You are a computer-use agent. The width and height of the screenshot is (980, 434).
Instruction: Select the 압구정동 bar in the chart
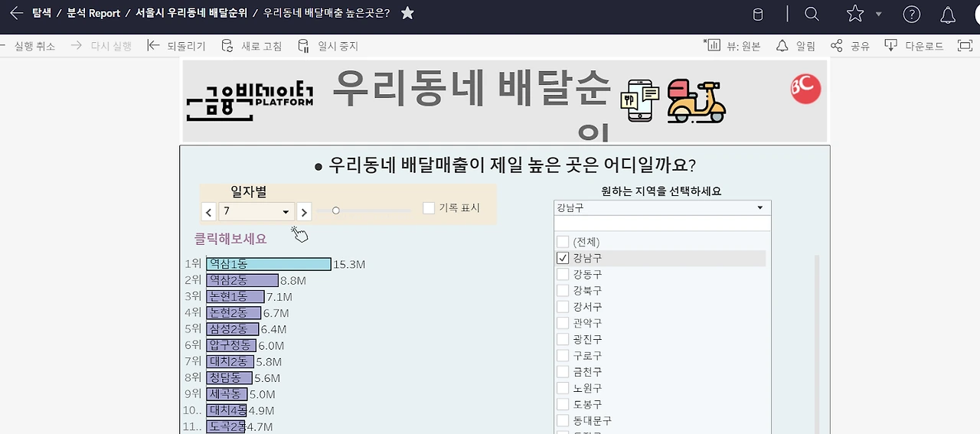(231, 345)
